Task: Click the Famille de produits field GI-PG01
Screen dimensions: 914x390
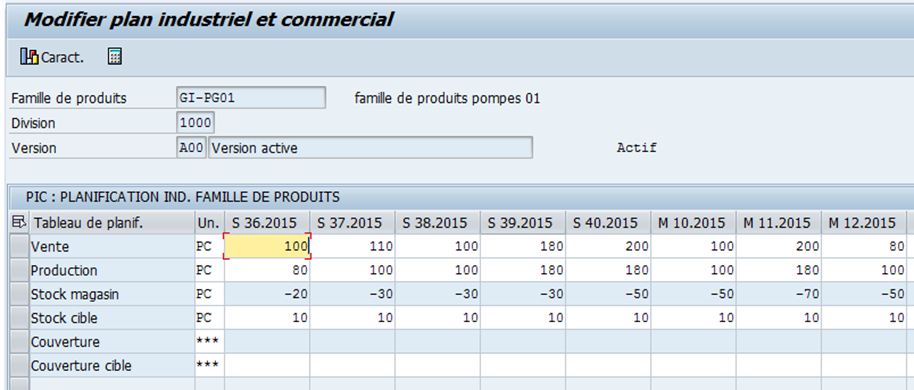Action: (251, 98)
